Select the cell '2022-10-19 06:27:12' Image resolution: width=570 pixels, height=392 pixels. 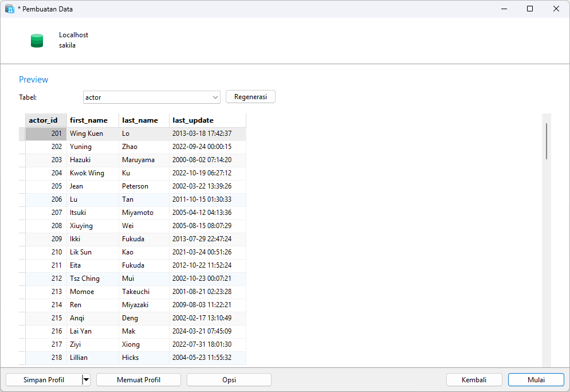pos(207,173)
